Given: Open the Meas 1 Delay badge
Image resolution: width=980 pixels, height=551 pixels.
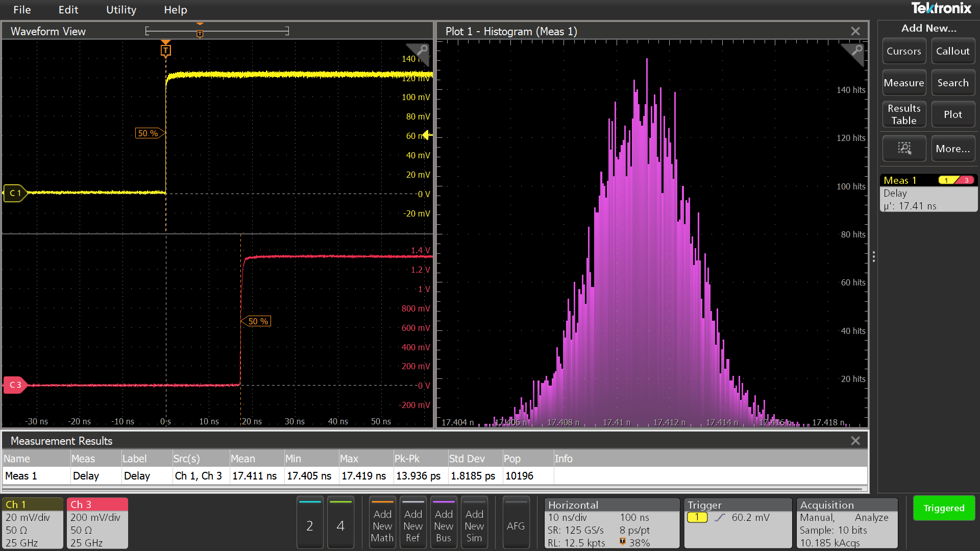Looking at the screenshot, I should [928, 193].
